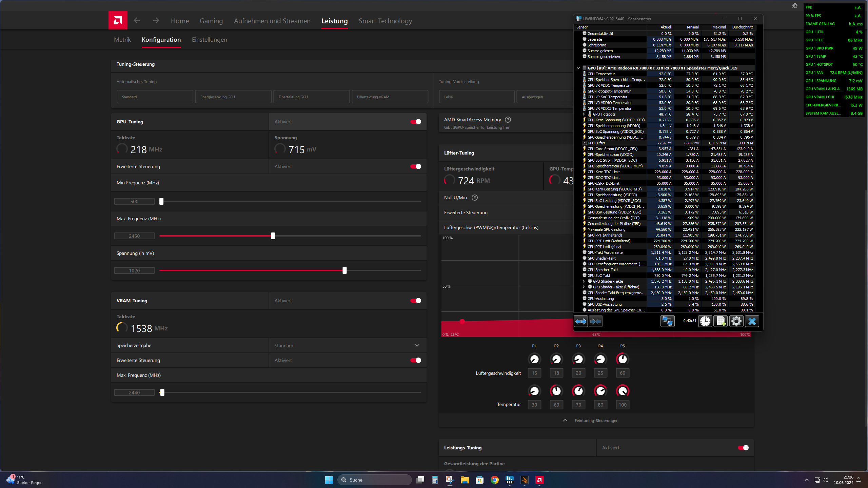Go back with left arrow
The width and height of the screenshot is (868, 488).
(x=137, y=21)
